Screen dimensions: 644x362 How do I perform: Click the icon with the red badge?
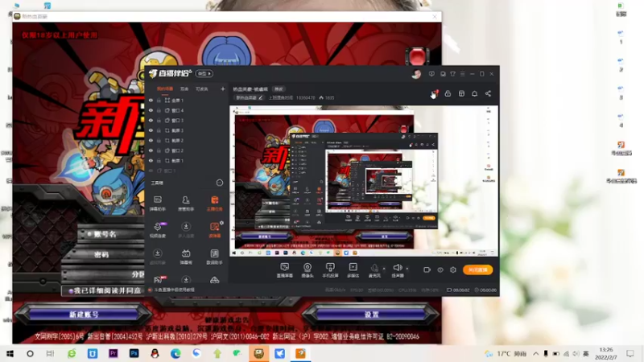click(x=435, y=93)
